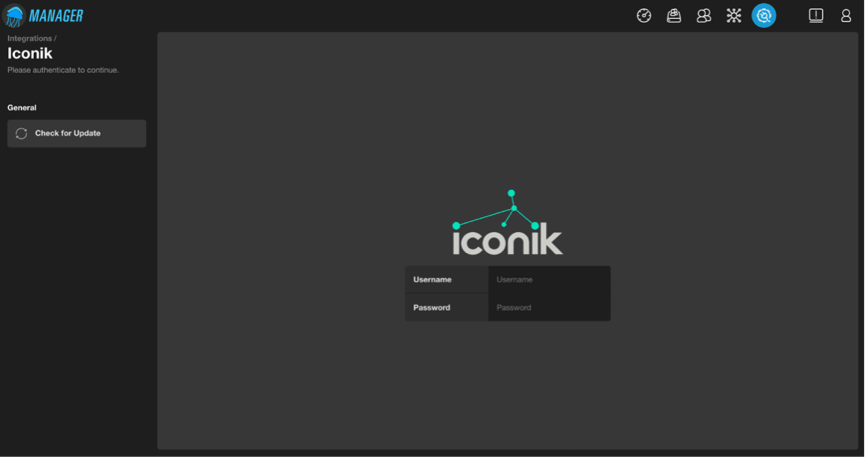Open the user account profile icon
Image resolution: width=868 pixels, height=459 pixels.
(x=846, y=16)
